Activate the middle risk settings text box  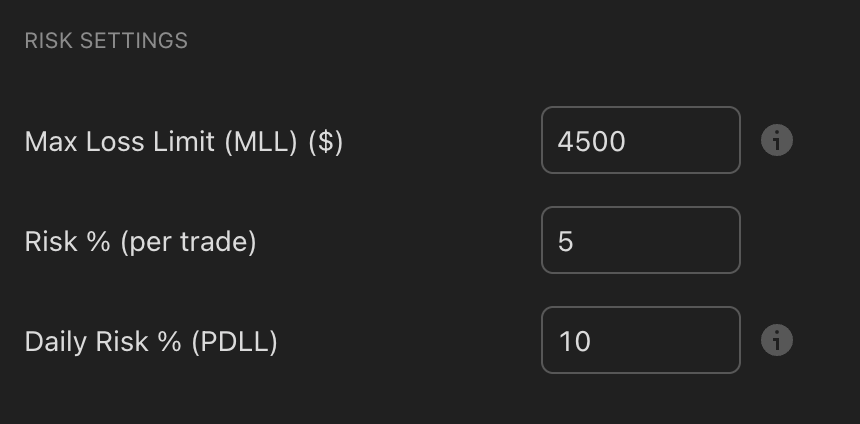[640, 241]
